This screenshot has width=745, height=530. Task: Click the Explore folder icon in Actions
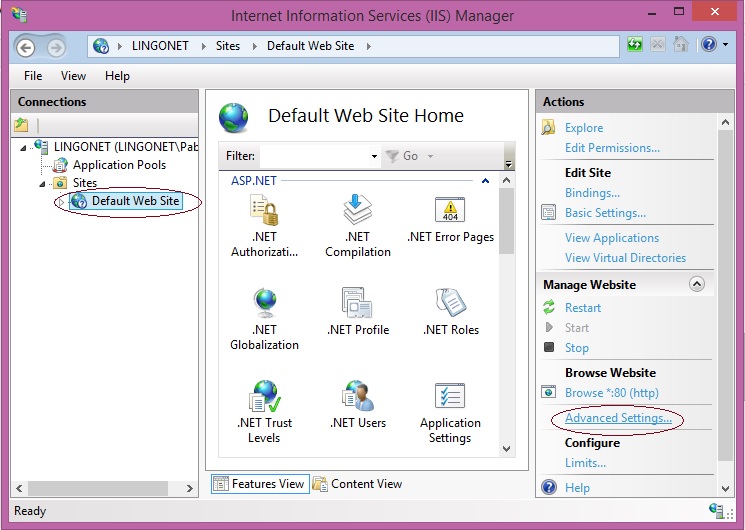pos(548,127)
